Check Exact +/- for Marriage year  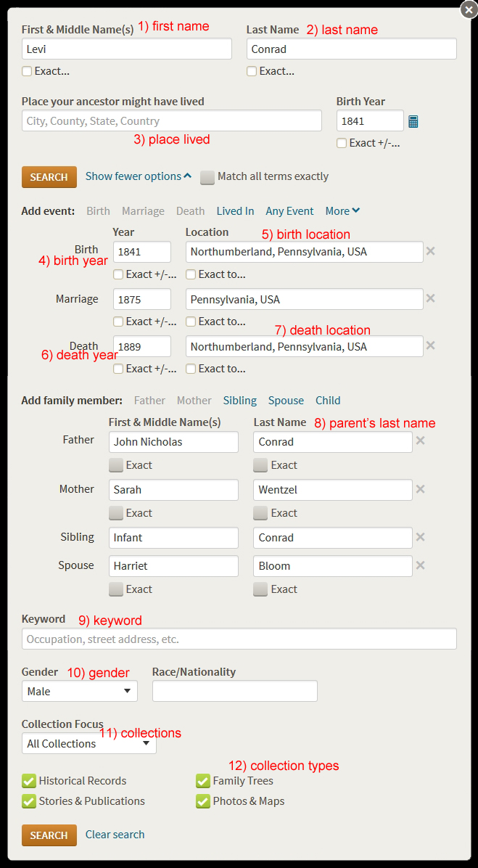click(x=118, y=321)
